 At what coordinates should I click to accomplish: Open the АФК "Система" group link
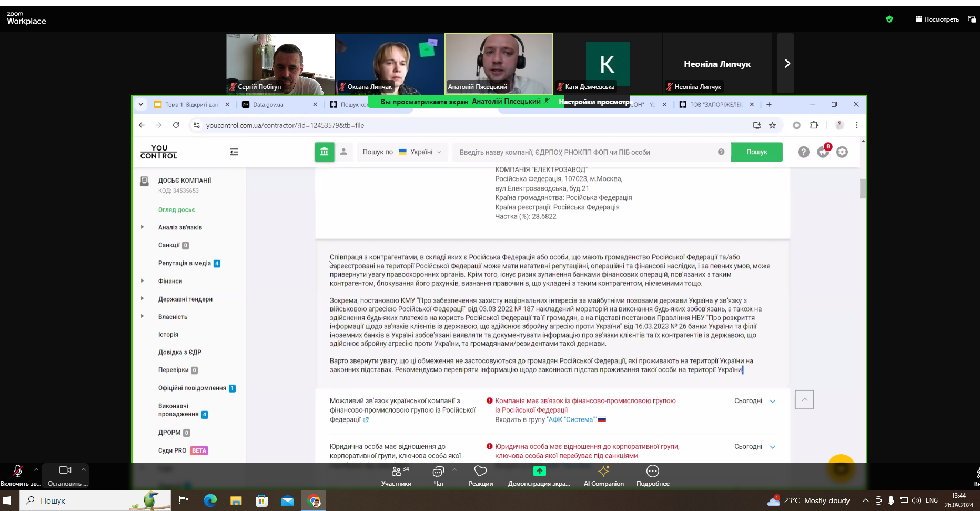pyautogui.click(x=572, y=419)
